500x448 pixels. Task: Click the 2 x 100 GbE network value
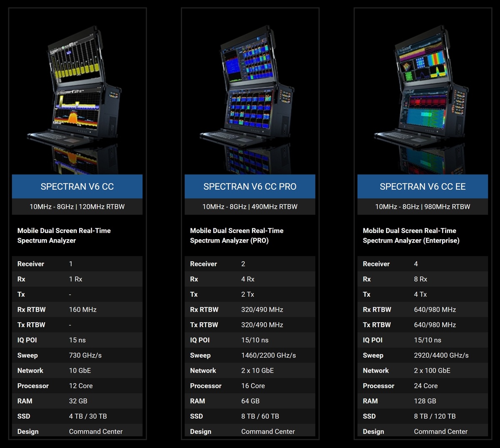(432, 370)
